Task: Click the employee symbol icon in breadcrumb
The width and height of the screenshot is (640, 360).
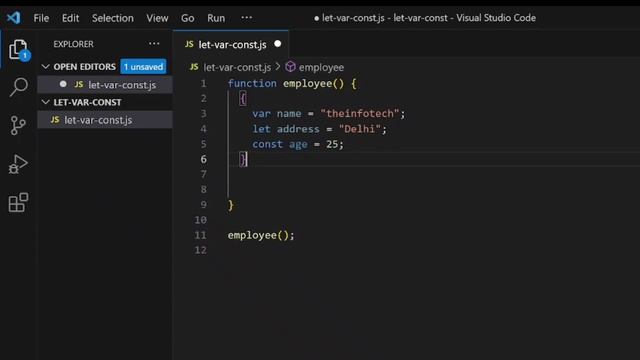Action: 290,67
